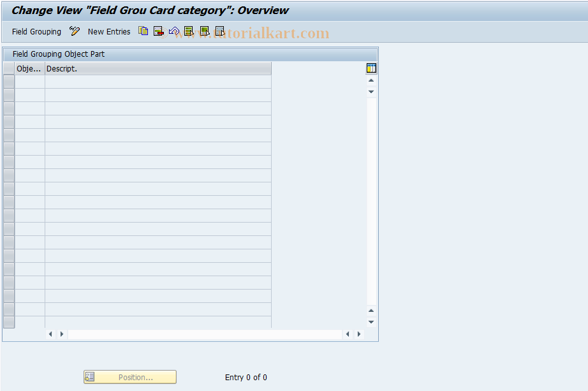588x391 pixels.
Task: Click top scroll-down arrow of table
Action: click(371, 92)
